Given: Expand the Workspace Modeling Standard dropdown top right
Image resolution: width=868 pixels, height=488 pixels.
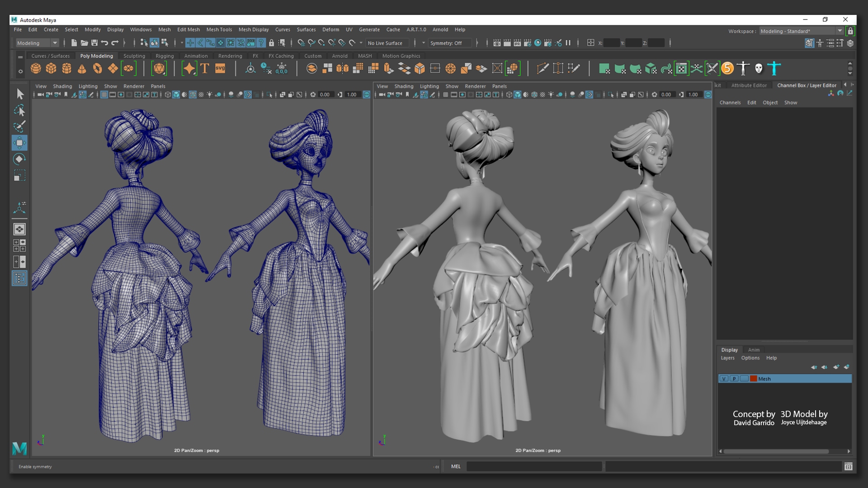Looking at the screenshot, I should point(839,31).
